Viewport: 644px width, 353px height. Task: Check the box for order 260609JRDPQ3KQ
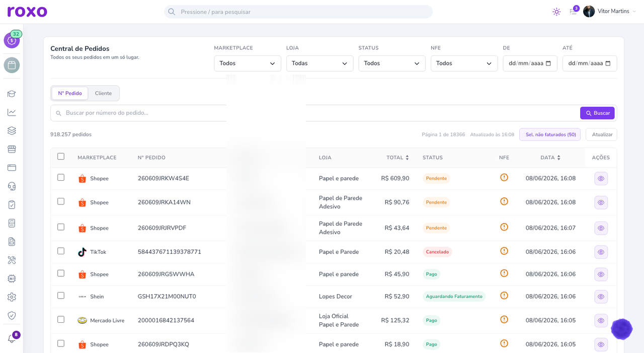tap(61, 343)
